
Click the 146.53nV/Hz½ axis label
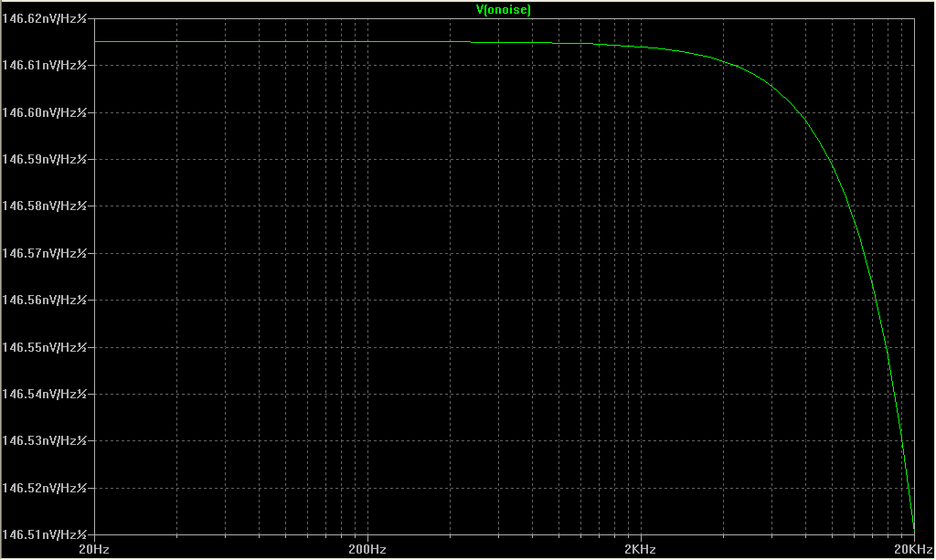pos(45,440)
